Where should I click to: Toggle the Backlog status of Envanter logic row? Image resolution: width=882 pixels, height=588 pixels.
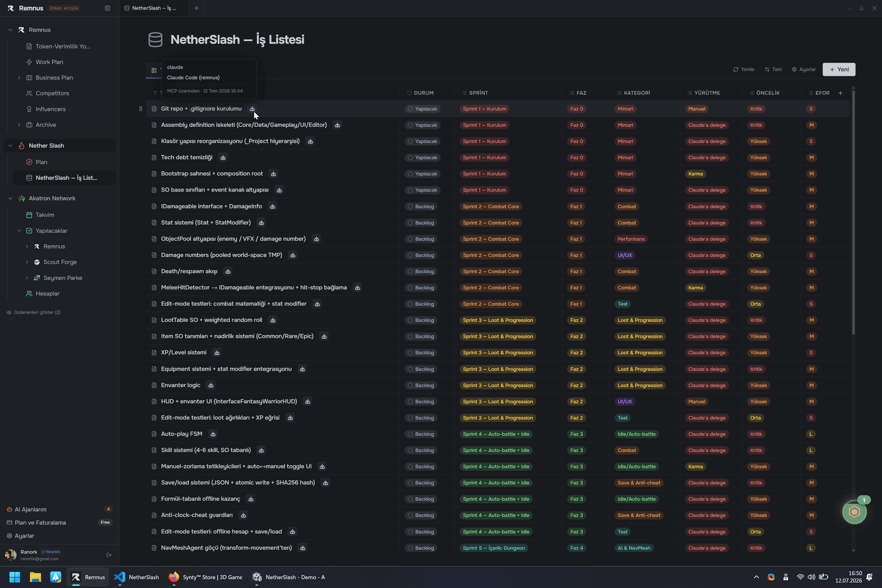pos(421,386)
